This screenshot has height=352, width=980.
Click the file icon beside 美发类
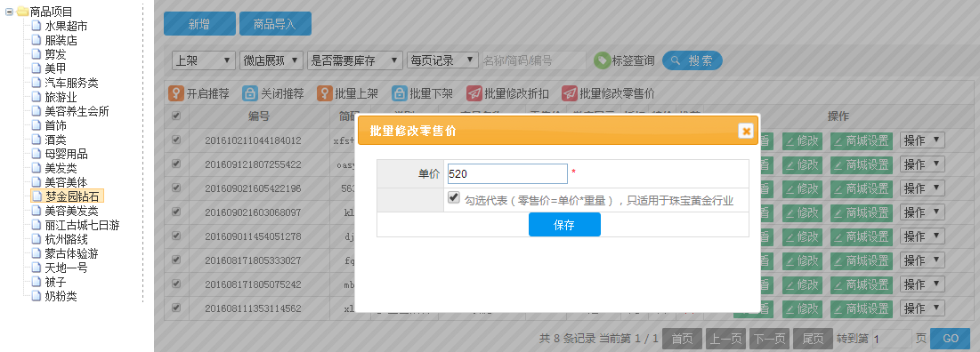coord(36,168)
